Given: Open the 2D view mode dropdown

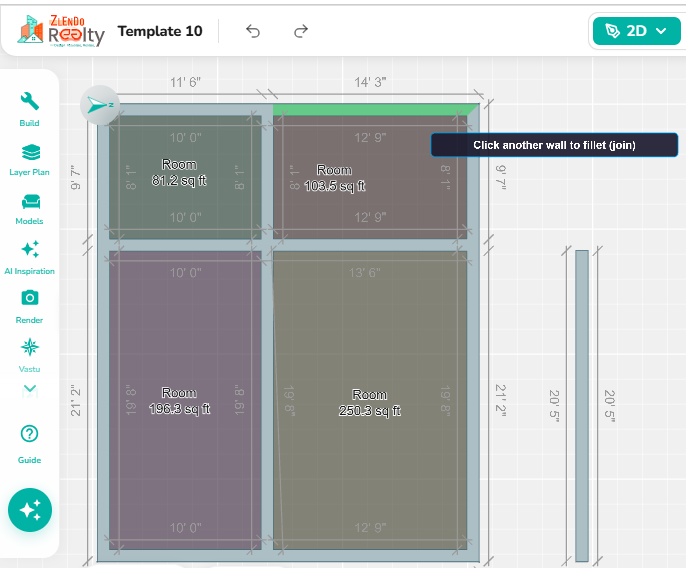Looking at the screenshot, I should point(636,31).
